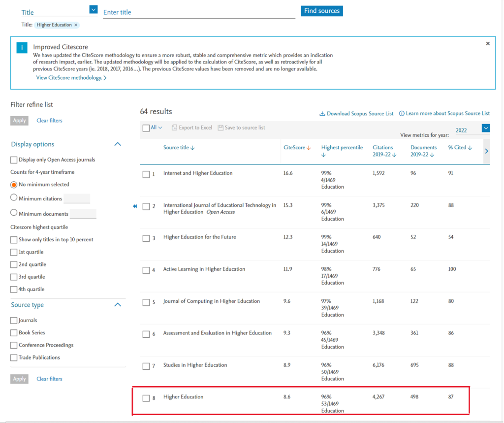The height and width of the screenshot is (423, 504).
Task: Collapse the Display options section
Action: pos(118,144)
